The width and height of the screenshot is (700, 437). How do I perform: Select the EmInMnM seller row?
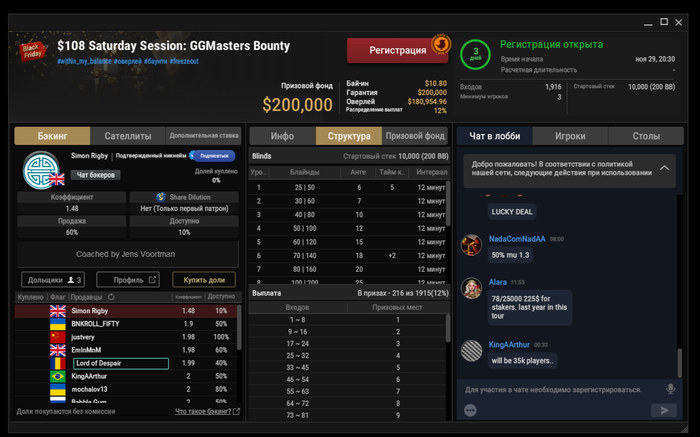click(125, 350)
